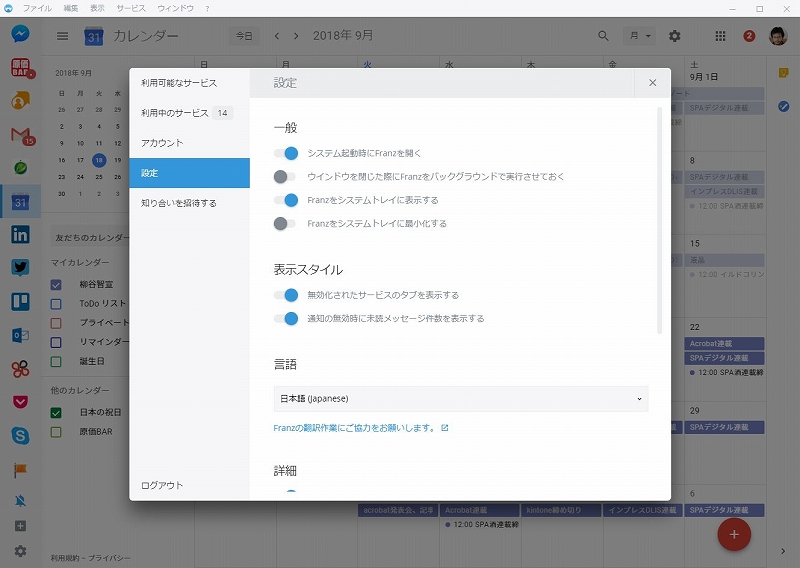Viewport: 800px width, 568px height.
Task: Open the 日本語 (Japanese) language dropdown
Action: coord(461,399)
